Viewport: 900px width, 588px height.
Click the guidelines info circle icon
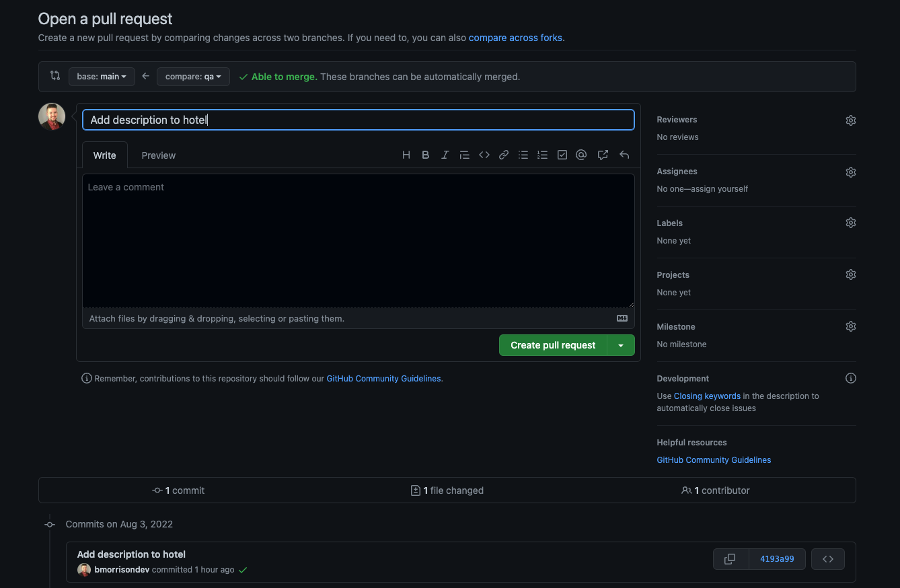click(x=87, y=378)
